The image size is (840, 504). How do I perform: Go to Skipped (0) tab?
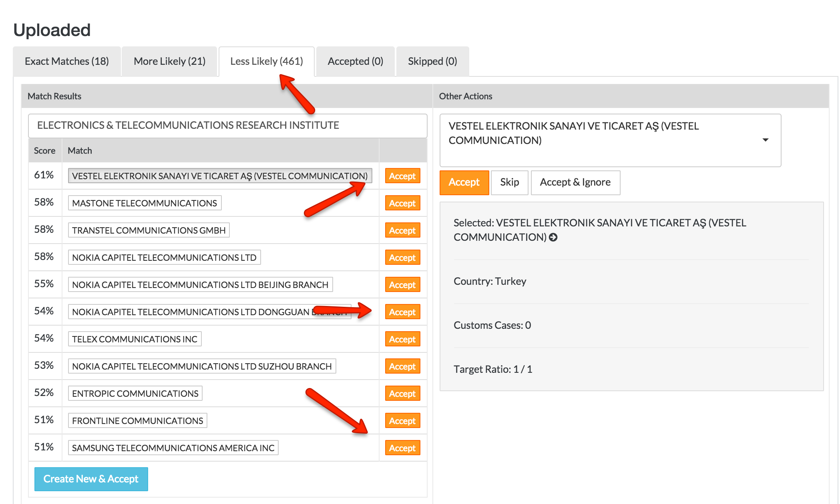pos(432,61)
